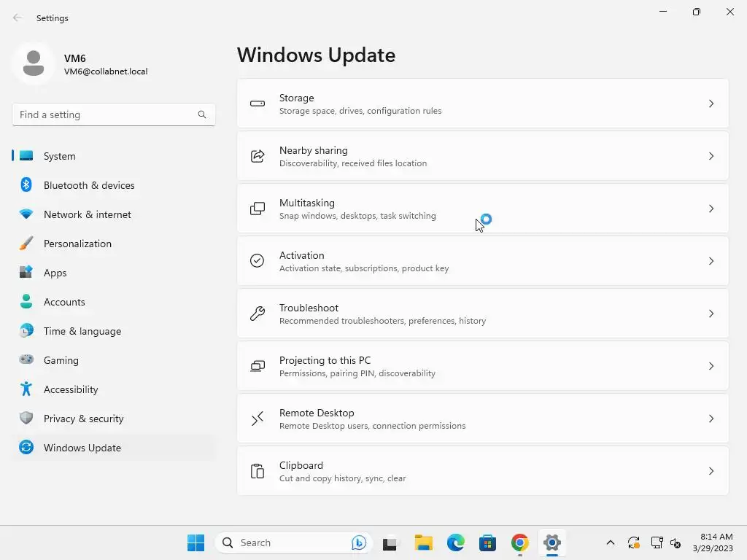The height and width of the screenshot is (560, 747).
Task: Select System in the sidebar
Action: click(113, 156)
